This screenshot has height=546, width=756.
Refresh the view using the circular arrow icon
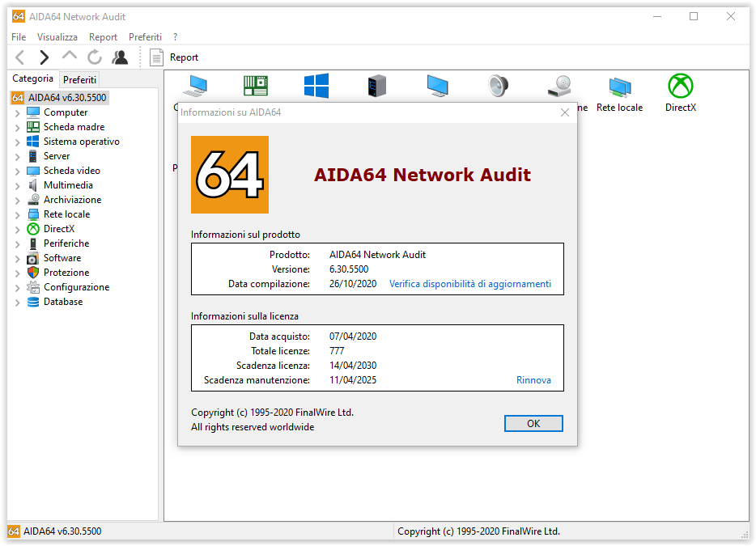click(95, 57)
